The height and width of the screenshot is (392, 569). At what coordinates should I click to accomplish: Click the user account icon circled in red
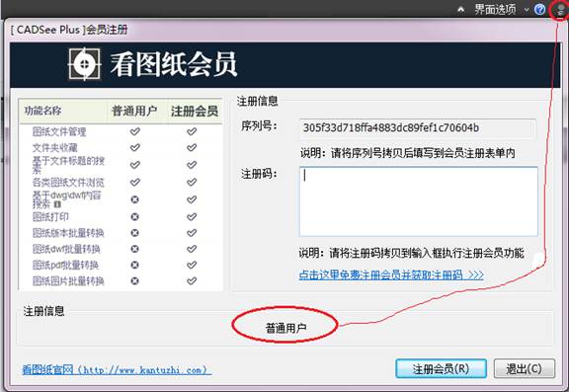click(x=561, y=10)
